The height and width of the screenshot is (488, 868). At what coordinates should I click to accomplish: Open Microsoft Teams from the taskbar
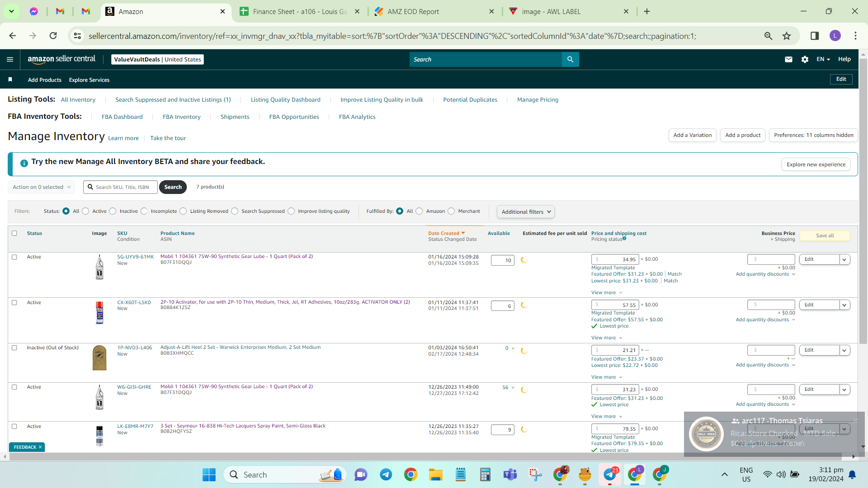(x=510, y=474)
